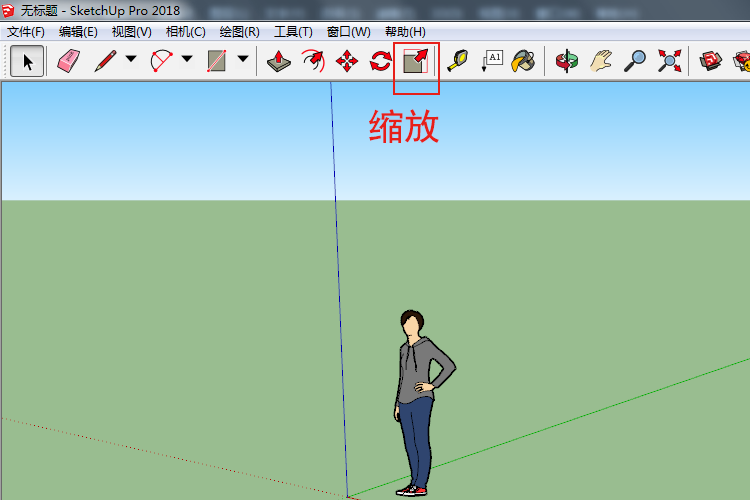The width and height of the screenshot is (750, 500).
Task: Expand the line tool dropdown arrow
Action: coord(131,61)
